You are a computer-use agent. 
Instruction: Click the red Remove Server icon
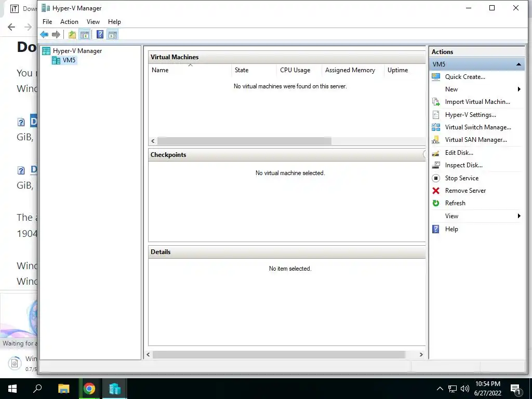coord(436,191)
